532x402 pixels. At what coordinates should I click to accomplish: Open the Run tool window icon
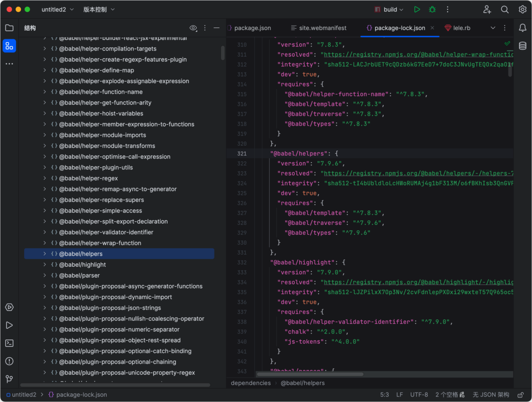click(10, 326)
